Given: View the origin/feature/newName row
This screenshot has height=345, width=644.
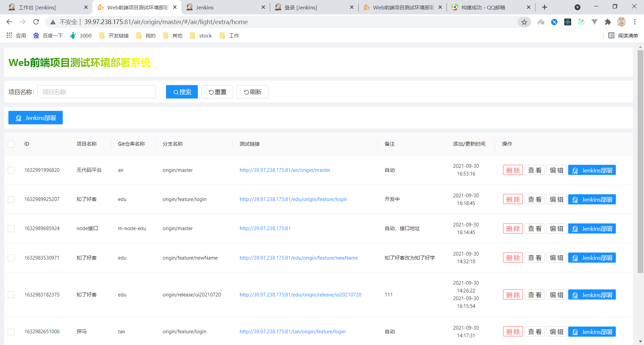Looking at the screenshot, I should (x=535, y=258).
